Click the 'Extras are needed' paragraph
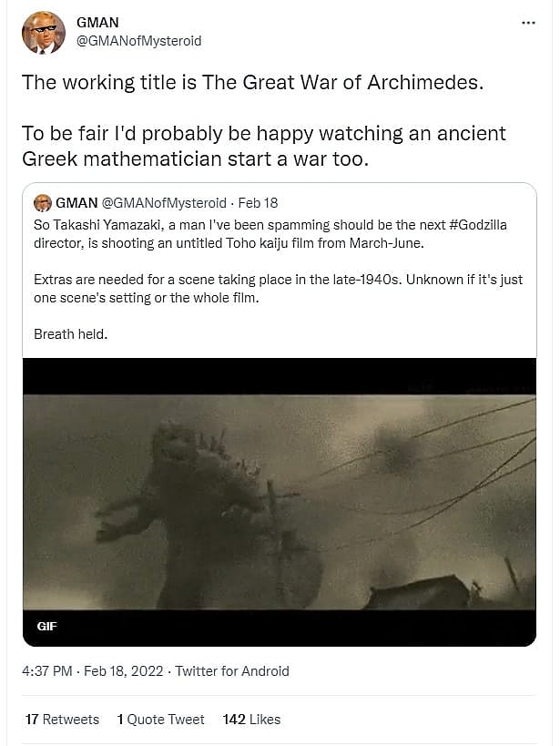Viewport: 560px width, 746px height. pyautogui.click(x=279, y=289)
